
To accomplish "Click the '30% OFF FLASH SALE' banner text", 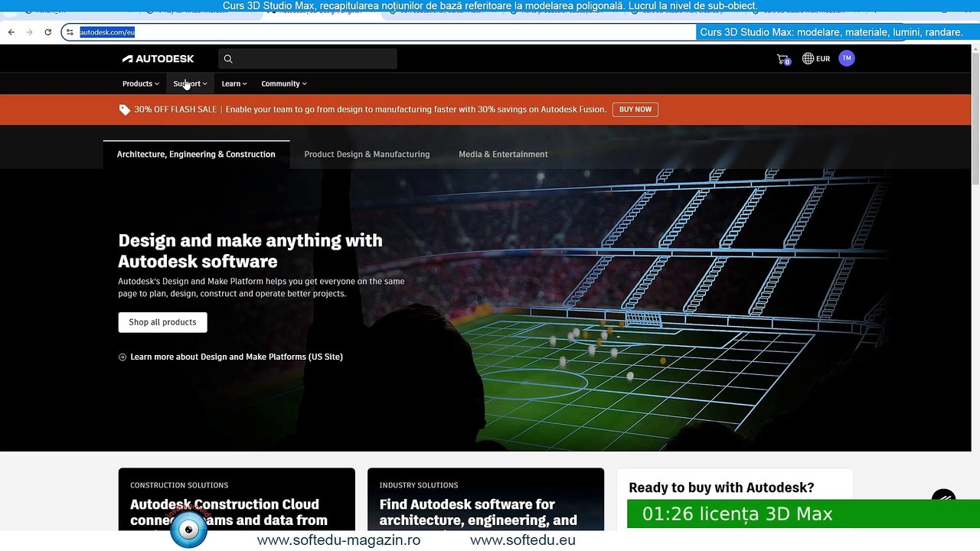I will click(x=175, y=109).
